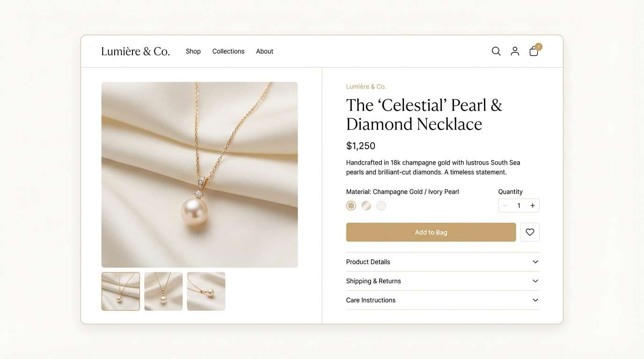Select the third necklace thumbnail image
The width and height of the screenshot is (644, 359).
pyautogui.click(x=206, y=291)
